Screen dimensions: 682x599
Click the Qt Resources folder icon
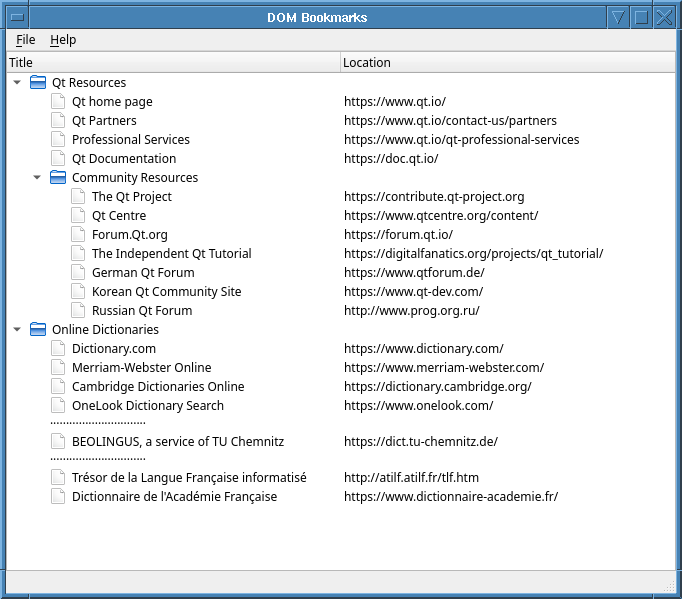(x=38, y=83)
